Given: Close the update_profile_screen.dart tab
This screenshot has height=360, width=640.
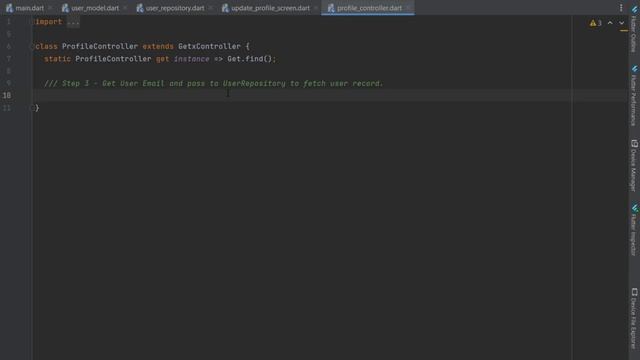Looking at the screenshot, I should click(316, 8).
